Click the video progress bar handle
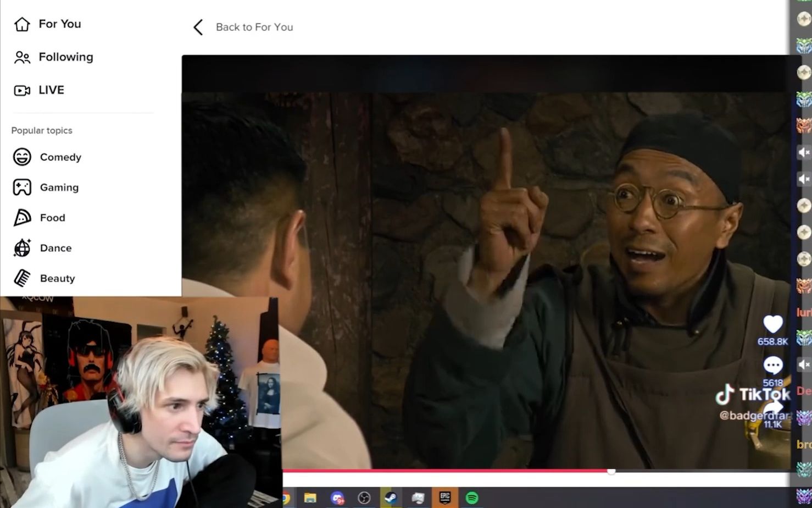The image size is (812, 508). point(611,471)
